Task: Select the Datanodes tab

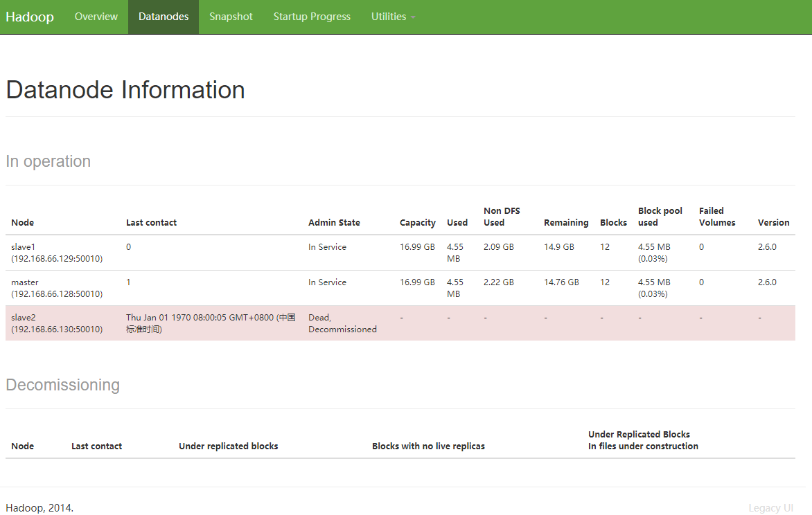Action: [x=164, y=17]
